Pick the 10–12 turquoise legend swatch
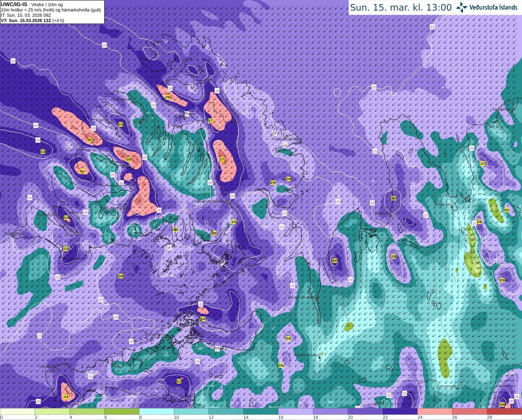This screenshot has width=522, height=420. 191,411
